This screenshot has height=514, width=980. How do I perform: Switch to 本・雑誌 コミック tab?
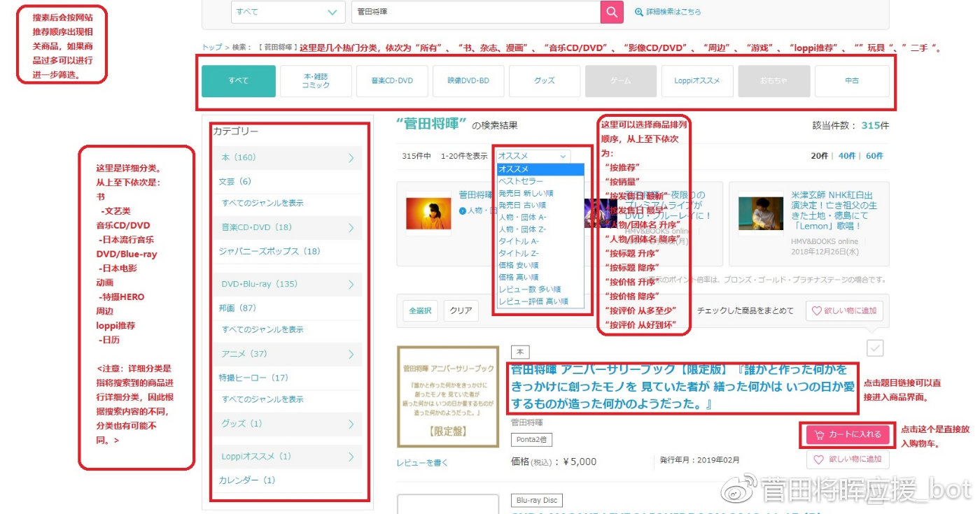click(316, 81)
